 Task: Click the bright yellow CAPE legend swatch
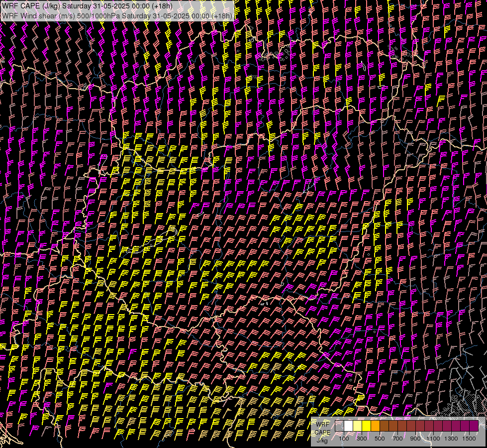(x=366, y=426)
